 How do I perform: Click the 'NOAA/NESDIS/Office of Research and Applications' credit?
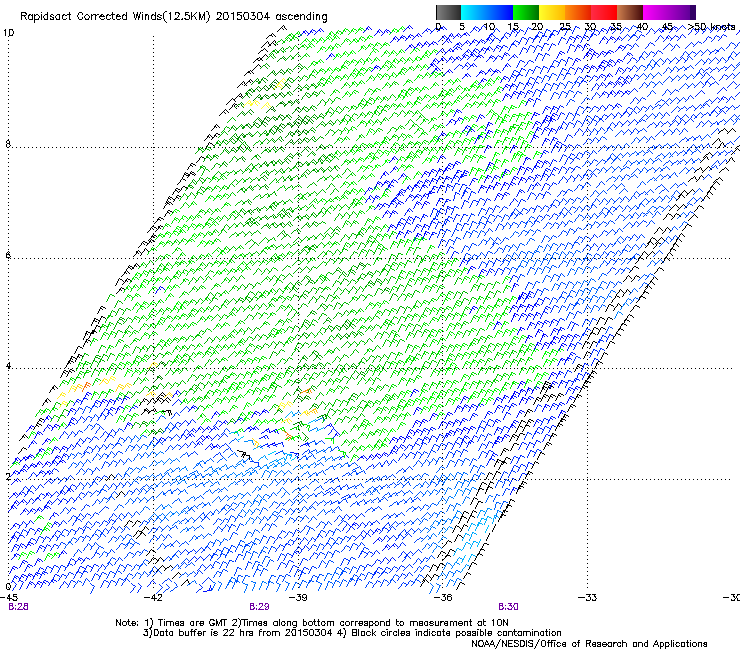pos(589,644)
